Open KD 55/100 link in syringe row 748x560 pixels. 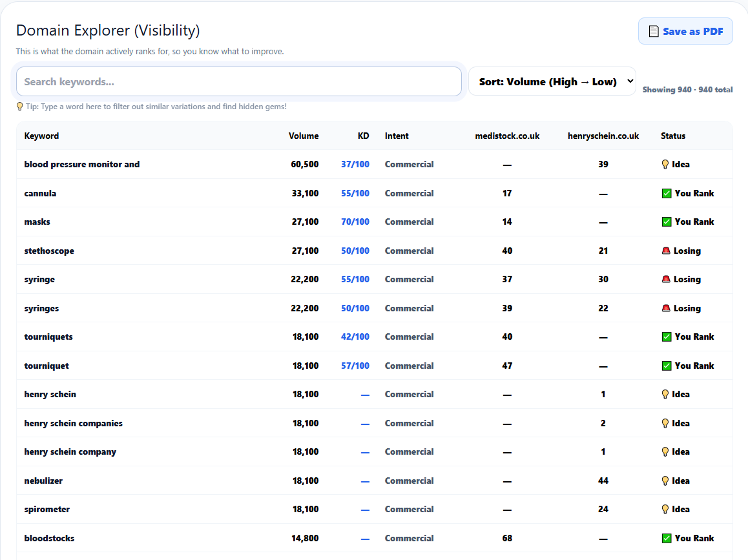355,279
